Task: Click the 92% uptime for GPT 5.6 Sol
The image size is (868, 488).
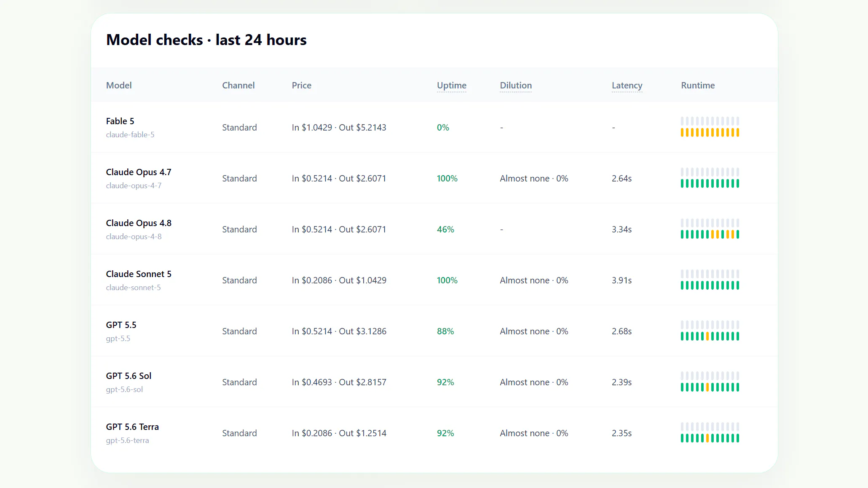Action: click(x=445, y=382)
